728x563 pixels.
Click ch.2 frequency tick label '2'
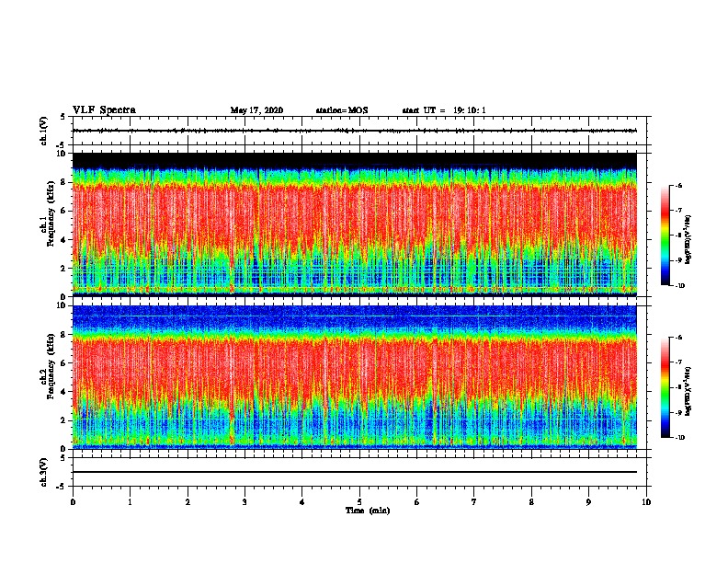click(63, 420)
